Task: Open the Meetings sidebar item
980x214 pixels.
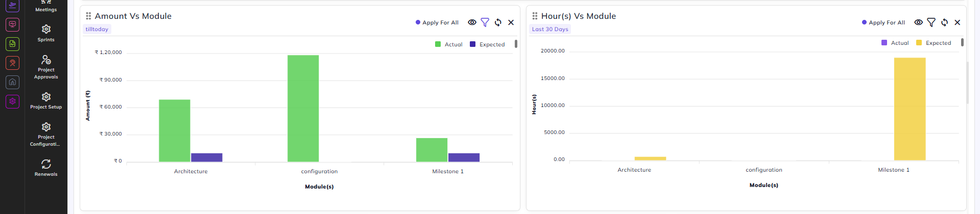Action: tap(46, 7)
